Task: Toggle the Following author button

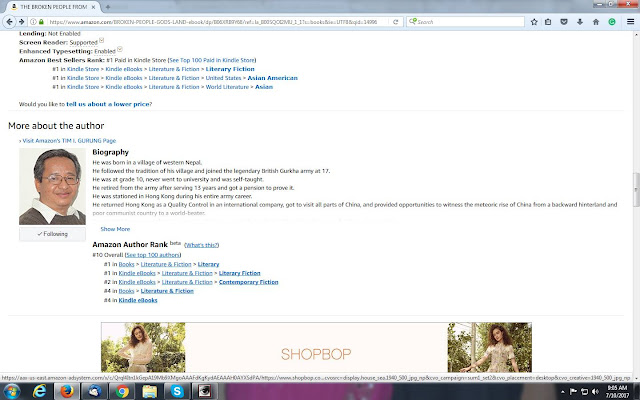Action: pos(52,234)
